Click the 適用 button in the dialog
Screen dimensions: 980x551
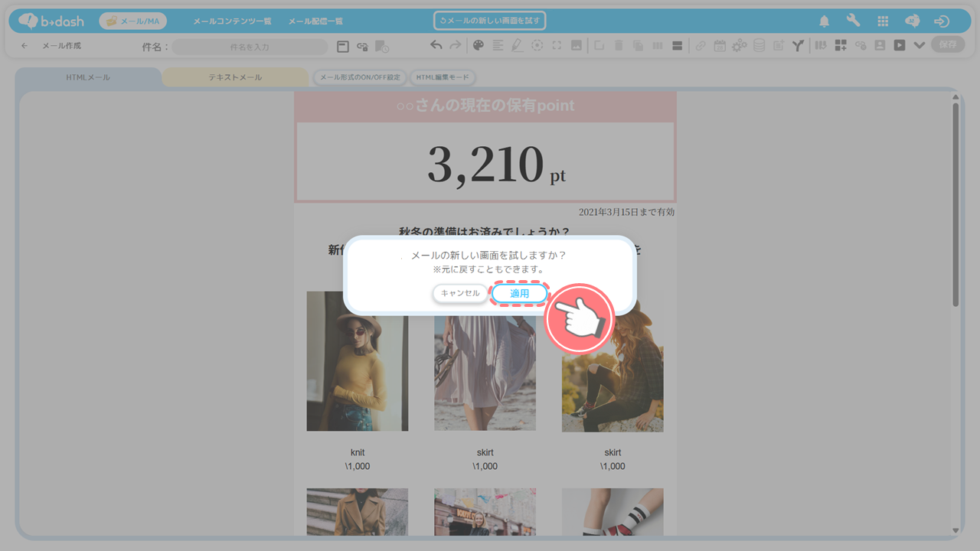[519, 294]
